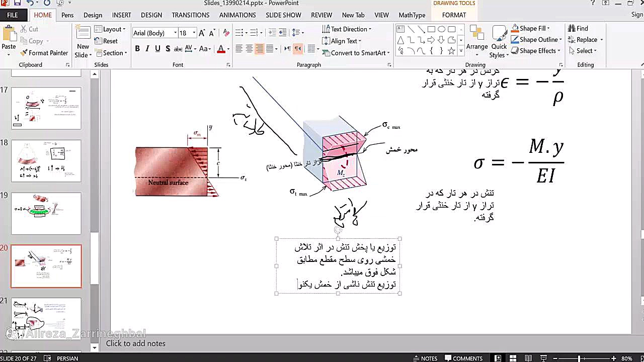Switch to the ANIMATIONS tab
The height and width of the screenshot is (362, 644).
tap(237, 15)
